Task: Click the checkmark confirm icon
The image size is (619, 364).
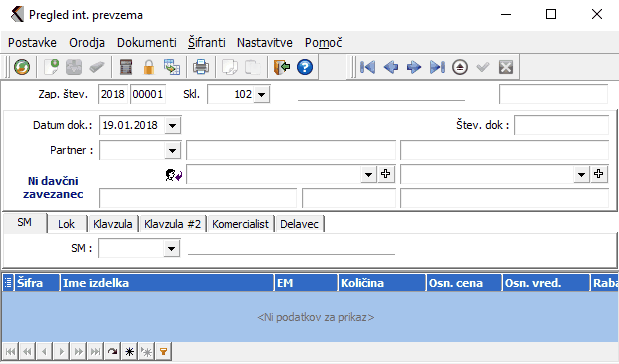Action: click(x=483, y=67)
